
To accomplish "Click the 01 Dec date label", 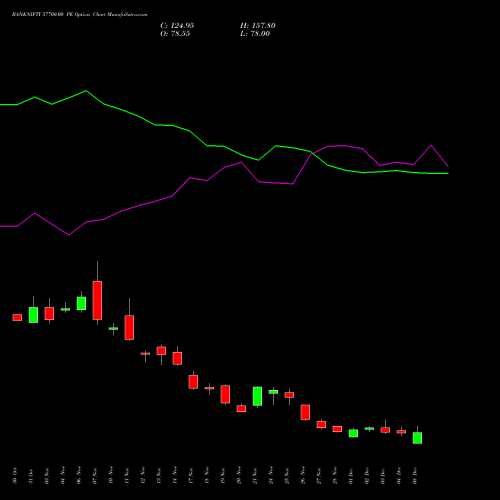I will click(x=351, y=476).
